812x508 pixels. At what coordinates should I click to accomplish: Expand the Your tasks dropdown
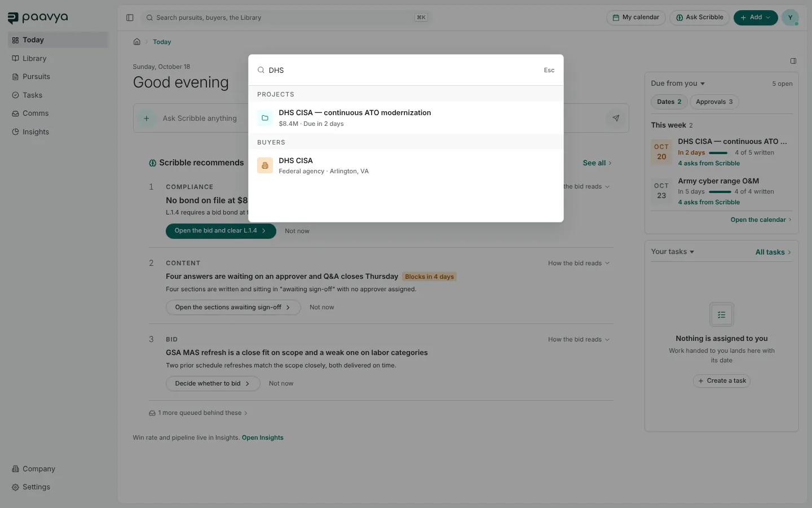point(673,252)
